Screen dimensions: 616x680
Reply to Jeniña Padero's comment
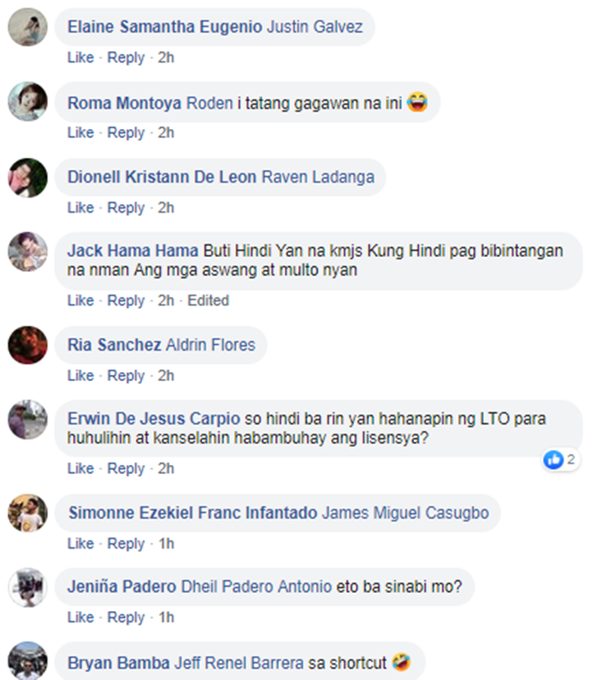(126, 618)
